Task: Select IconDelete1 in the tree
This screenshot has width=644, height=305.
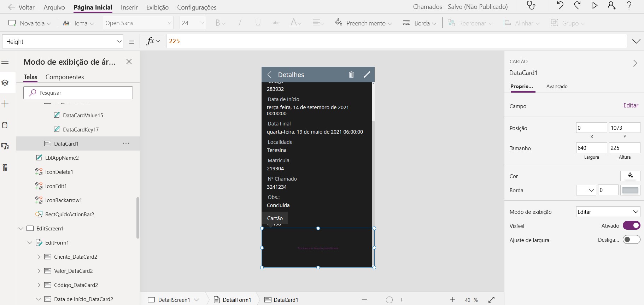Action: [59, 172]
